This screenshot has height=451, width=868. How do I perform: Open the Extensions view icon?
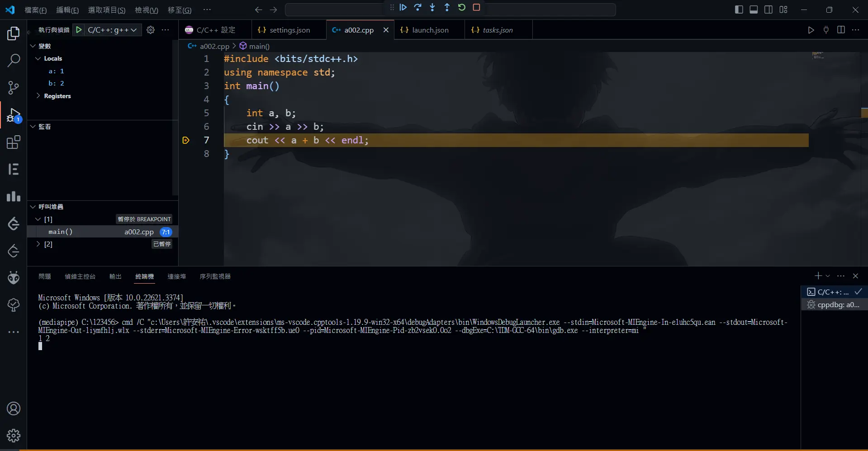click(14, 142)
